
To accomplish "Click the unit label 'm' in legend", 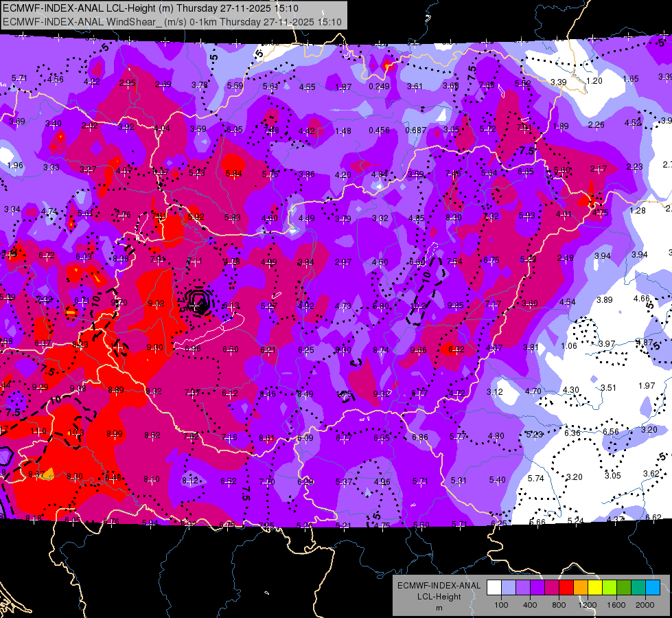I will 439,608.
